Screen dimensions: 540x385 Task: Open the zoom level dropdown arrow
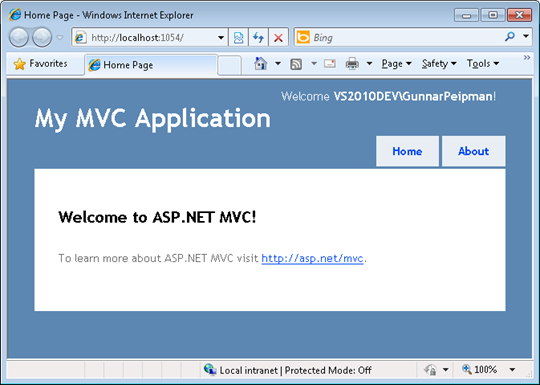click(x=512, y=370)
